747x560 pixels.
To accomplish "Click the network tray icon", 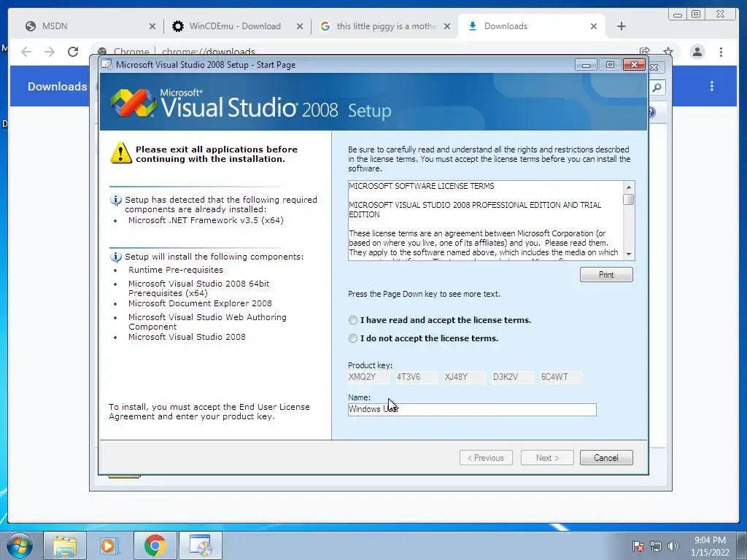I will pos(656,546).
